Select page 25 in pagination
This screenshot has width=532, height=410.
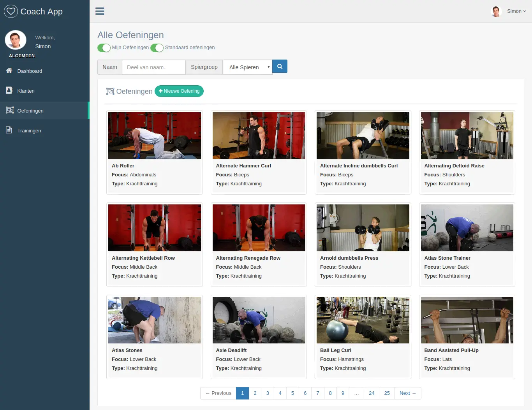(387, 393)
